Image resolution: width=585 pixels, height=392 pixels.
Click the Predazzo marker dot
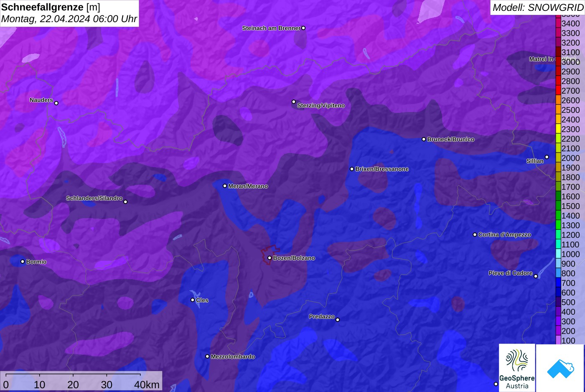(338, 320)
